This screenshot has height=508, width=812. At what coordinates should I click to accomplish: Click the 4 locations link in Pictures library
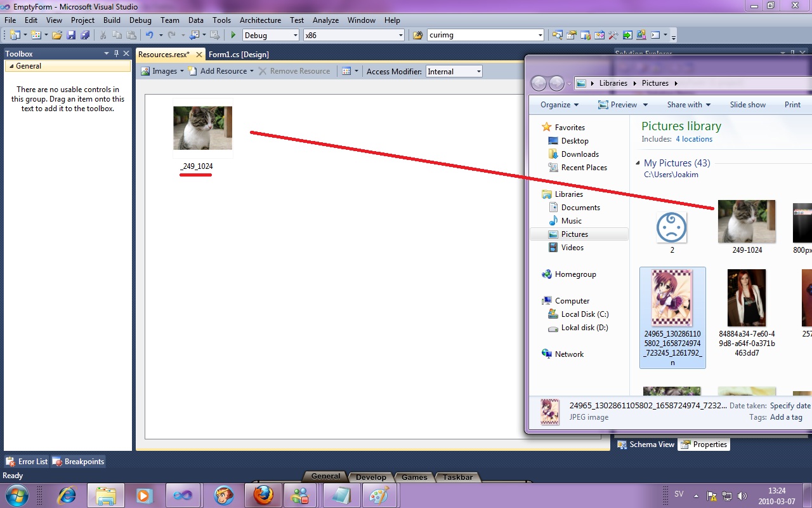694,138
